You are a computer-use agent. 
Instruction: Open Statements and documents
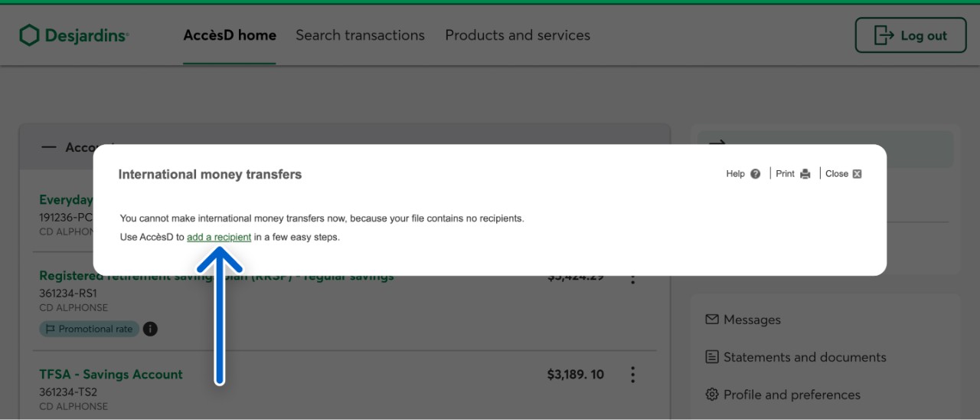(804, 357)
